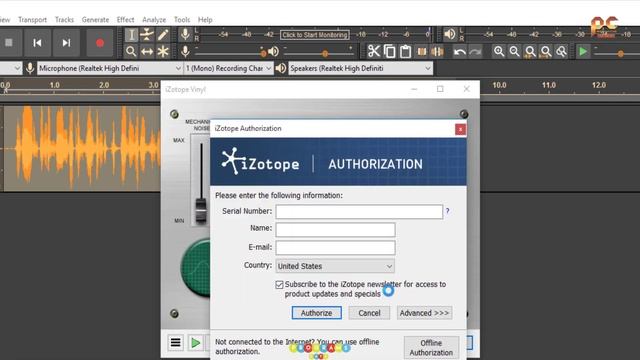Click the serial number help question mark

447,211
